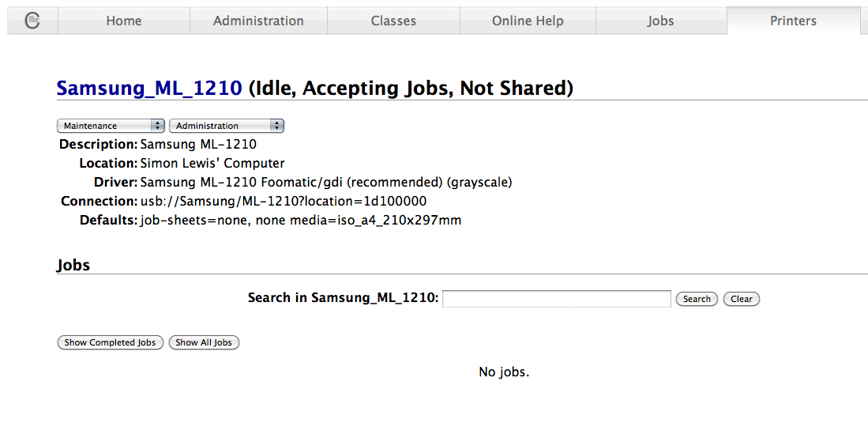The width and height of the screenshot is (868, 442).
Task: Click the No jobs message text
Action: tap(504, 372)
